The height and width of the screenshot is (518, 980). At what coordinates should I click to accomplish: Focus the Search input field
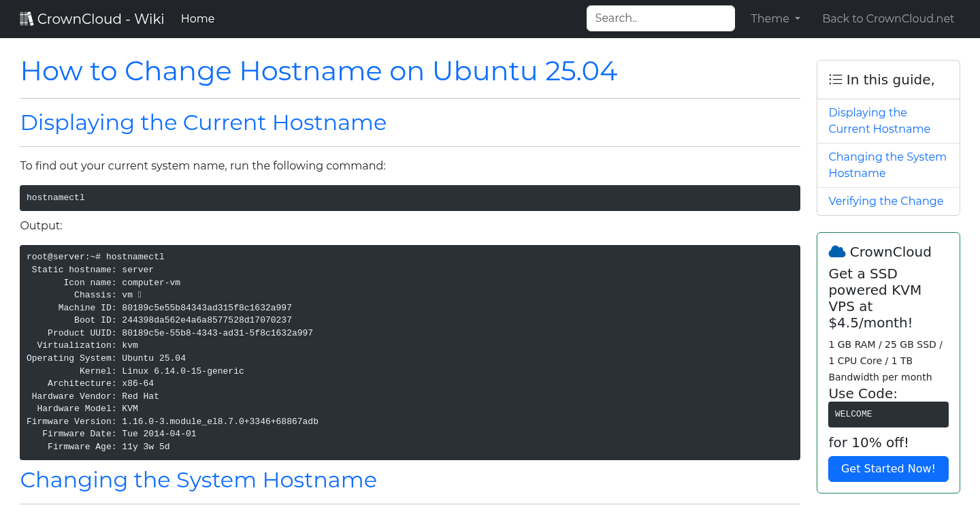tap(660, 18)
